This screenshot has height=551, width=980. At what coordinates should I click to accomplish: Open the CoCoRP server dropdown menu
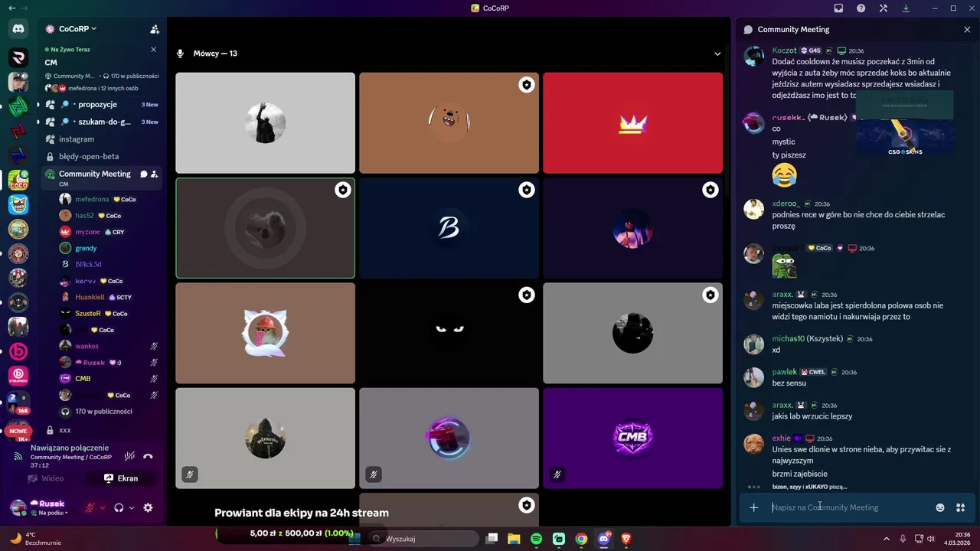click(78, 29)
